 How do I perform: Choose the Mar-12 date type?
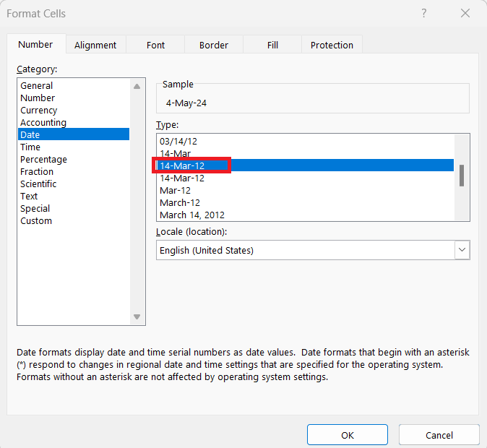pyautogui.click(x=306, y=190)
